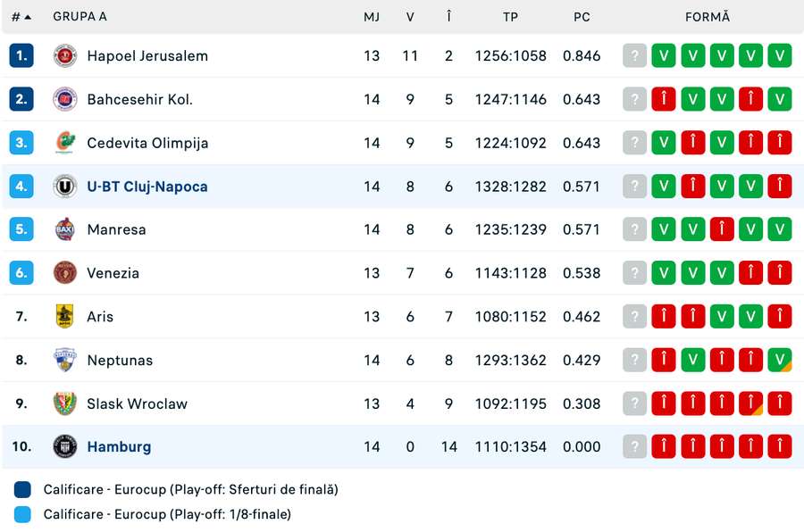The width and height of the screenshot is (804, 532).
Task: Sort standings by PC percentage column
Action: click(x=582, y=17)
